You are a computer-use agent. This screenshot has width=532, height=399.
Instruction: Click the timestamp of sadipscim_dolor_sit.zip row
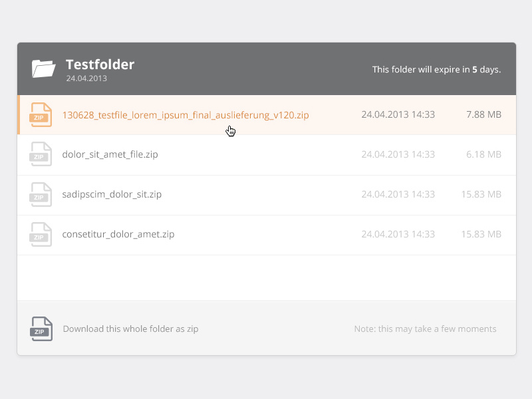click(398, 194)
